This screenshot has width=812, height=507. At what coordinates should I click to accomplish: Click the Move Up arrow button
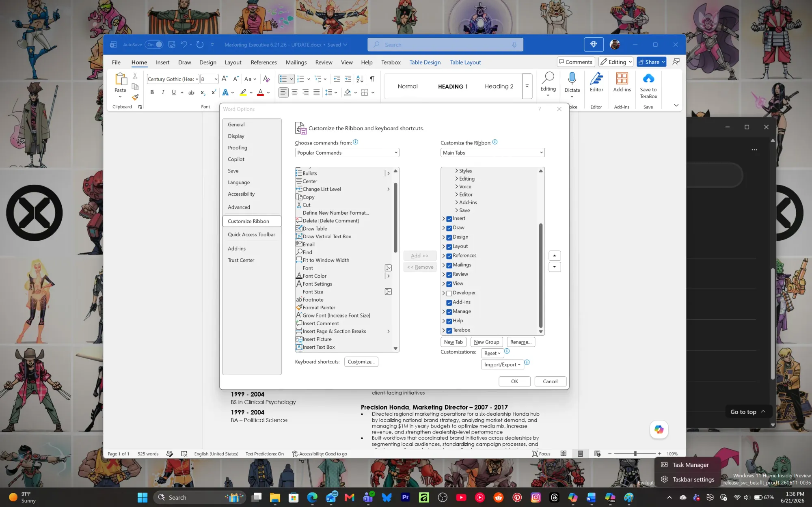point(554,256)
